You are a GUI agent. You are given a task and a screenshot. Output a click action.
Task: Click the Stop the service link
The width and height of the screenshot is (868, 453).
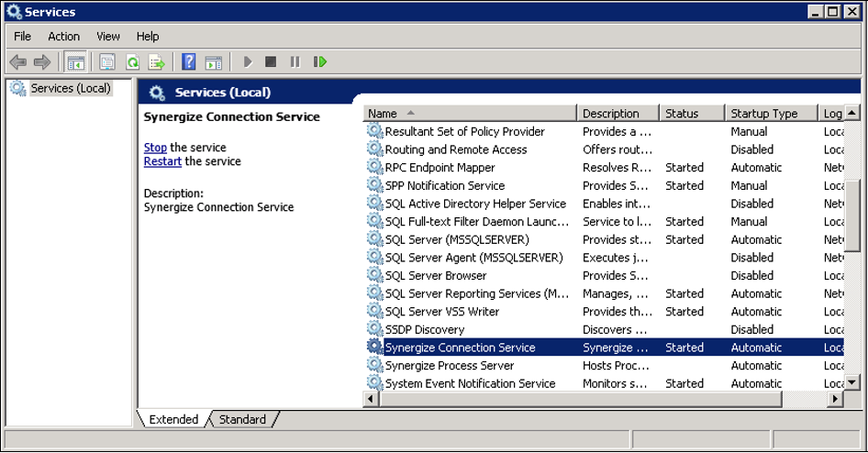(x=155, y=148)
